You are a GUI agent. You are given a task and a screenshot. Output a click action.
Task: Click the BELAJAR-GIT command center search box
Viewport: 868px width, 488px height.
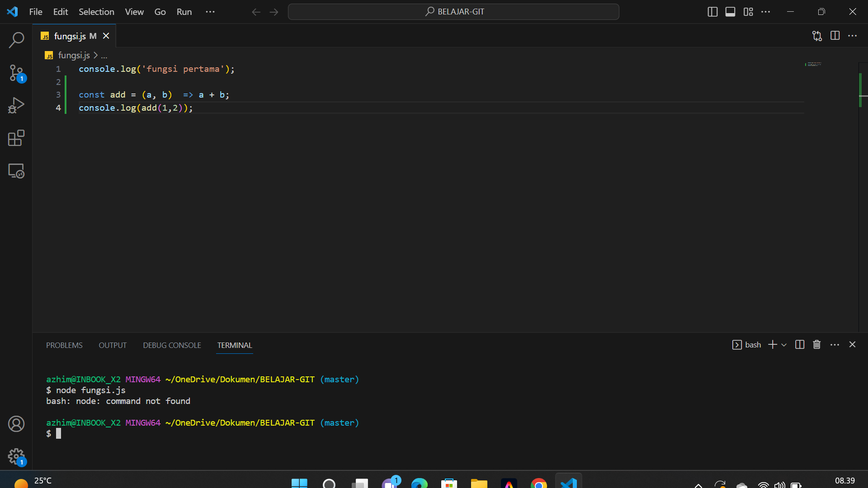(453, 12)
